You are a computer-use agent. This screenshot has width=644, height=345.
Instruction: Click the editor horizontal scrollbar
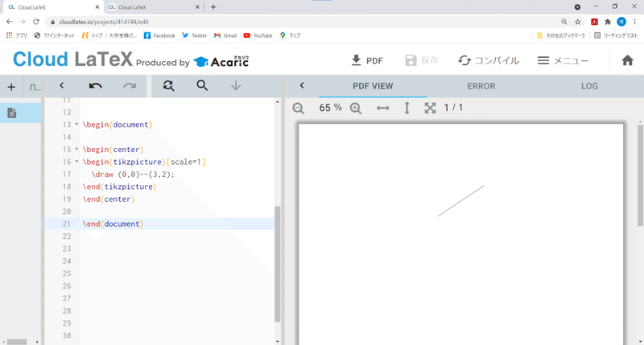point(17,342)
